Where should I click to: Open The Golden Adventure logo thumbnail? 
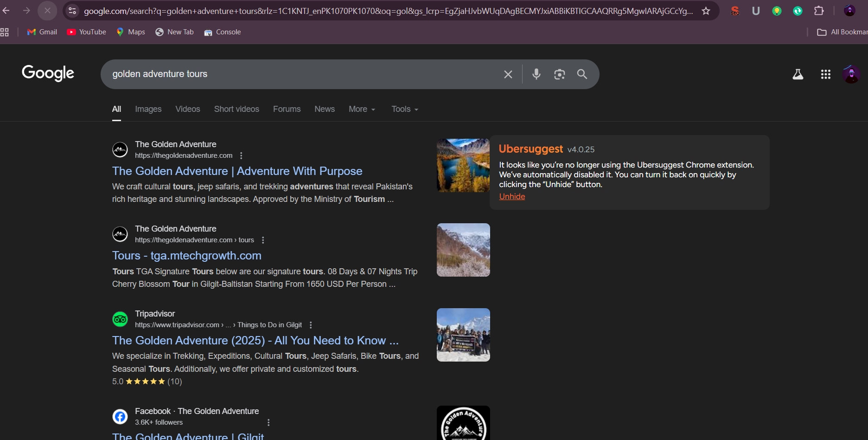pyautogui.click(x=463, y=423)
